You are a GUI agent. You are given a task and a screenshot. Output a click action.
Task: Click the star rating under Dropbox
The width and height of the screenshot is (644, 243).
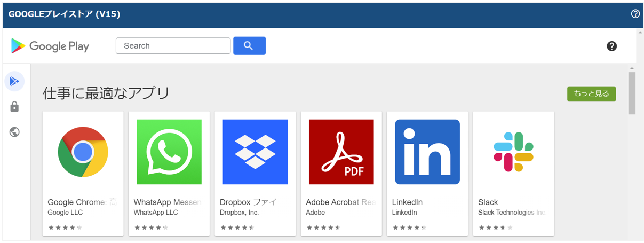pyautogui.click(x=237, y=228)
